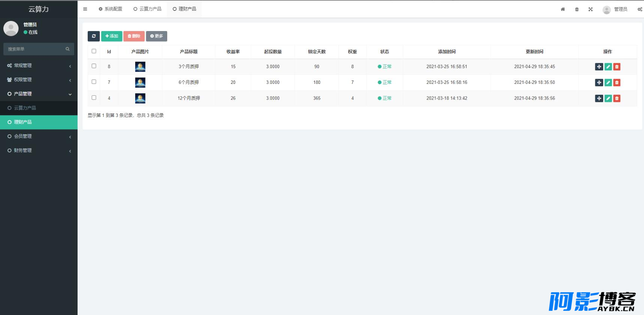Edit the 6个月质押 row with pencil icon
The width and height of the screenshot is (644, 315).
608,82
